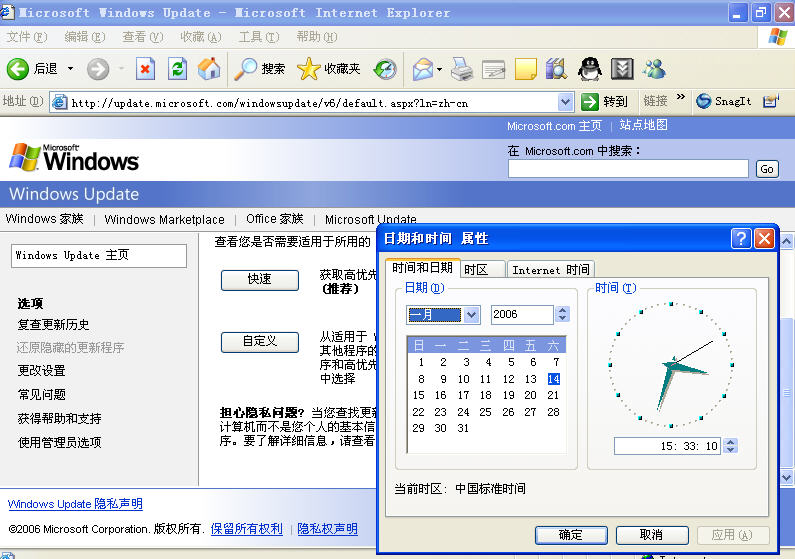Click the Microsoft.com search text box
795x559 pixels.
(628, 169)
